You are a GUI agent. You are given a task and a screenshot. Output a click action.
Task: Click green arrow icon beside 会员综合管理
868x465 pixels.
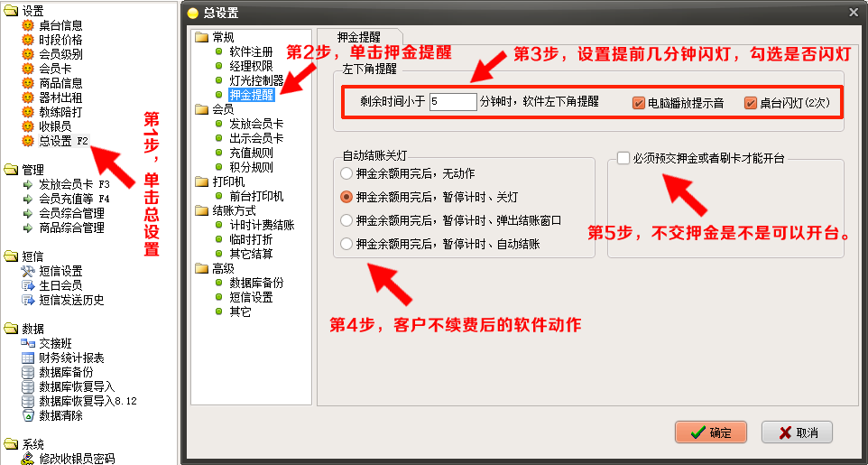point(28,213)
